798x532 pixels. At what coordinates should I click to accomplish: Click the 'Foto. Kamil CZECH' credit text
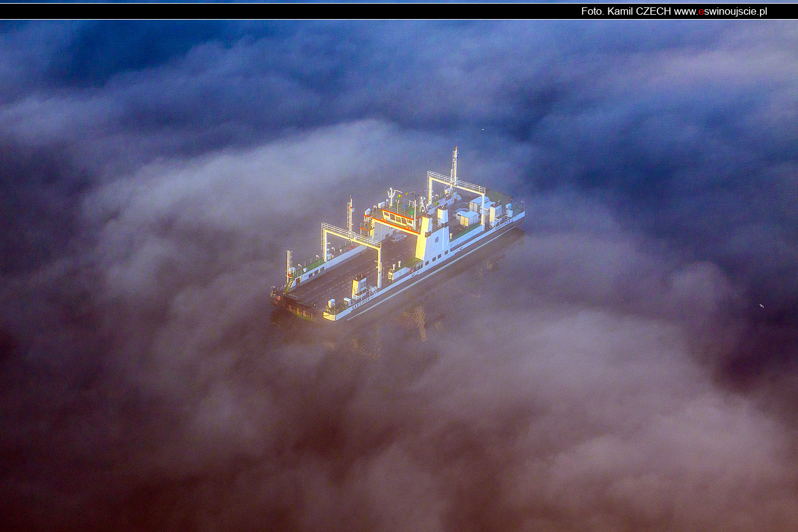pyautogui.click(x=626, y=11)
